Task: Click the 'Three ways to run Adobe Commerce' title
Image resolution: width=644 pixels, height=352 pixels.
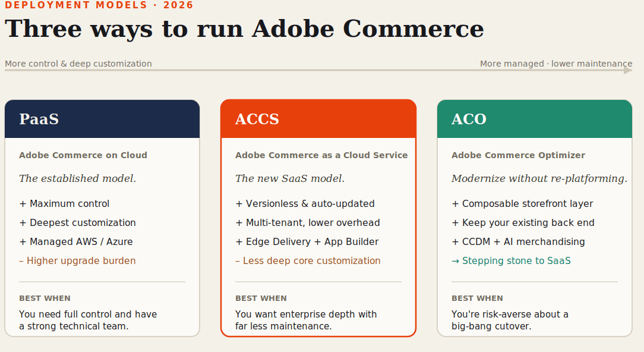Action: 244,29
